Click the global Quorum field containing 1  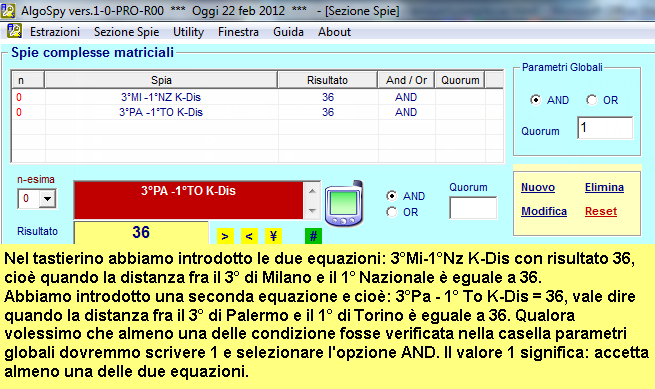pyautogui.click(x=605, y=128)
